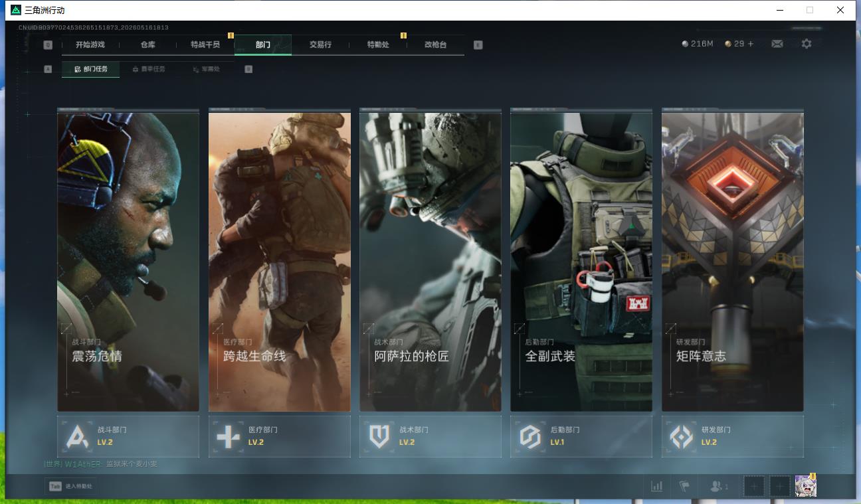Image resolution: width=861 pixels, height=504 pixels.
Task: Click the second empty squad plus slot
Action: [x=779, y=487]
